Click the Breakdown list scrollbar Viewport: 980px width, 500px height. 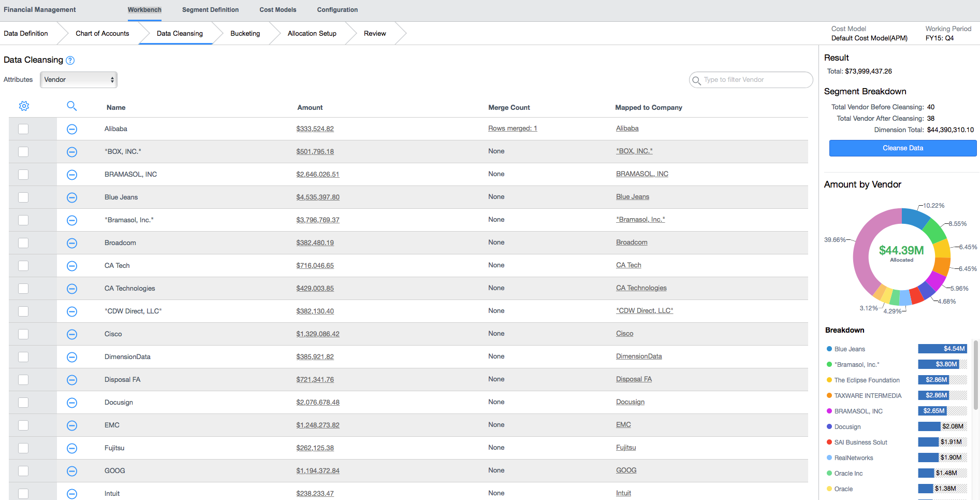coord(976,375)
